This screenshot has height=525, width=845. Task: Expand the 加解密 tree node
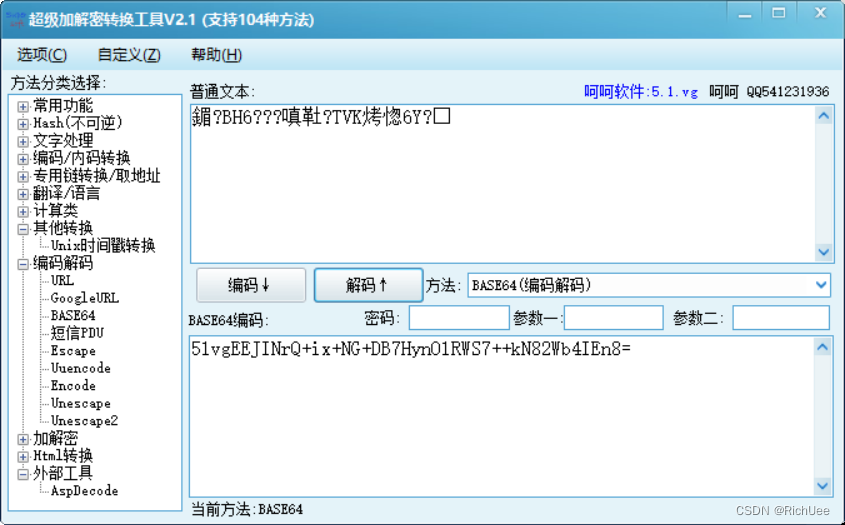pyautogui.click(x=23, y=439)
